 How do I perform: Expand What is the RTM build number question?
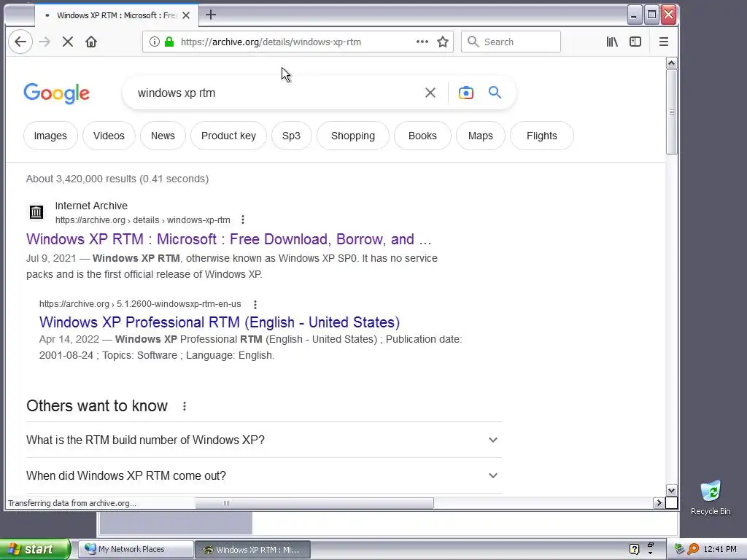click(264, 440)
